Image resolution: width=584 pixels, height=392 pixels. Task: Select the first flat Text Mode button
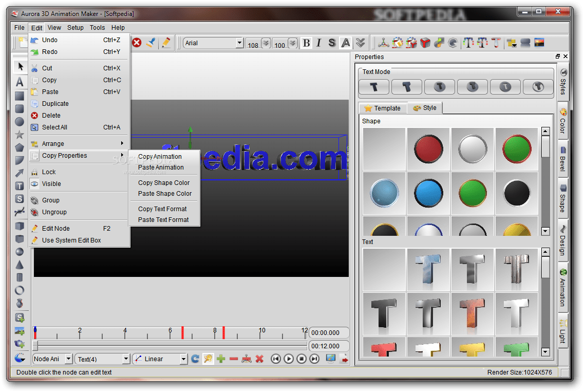(374, 87)
